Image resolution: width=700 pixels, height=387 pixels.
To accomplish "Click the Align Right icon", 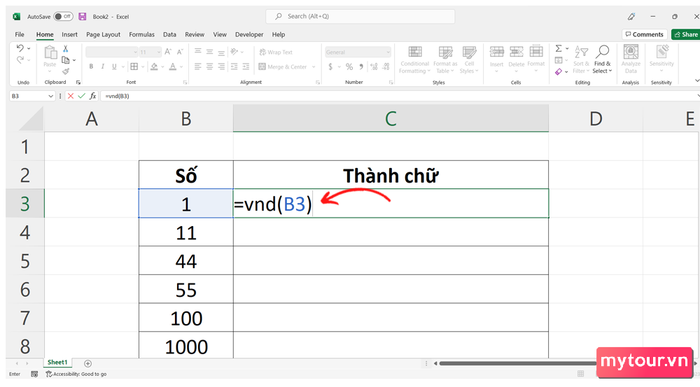I will pos(221,67).
